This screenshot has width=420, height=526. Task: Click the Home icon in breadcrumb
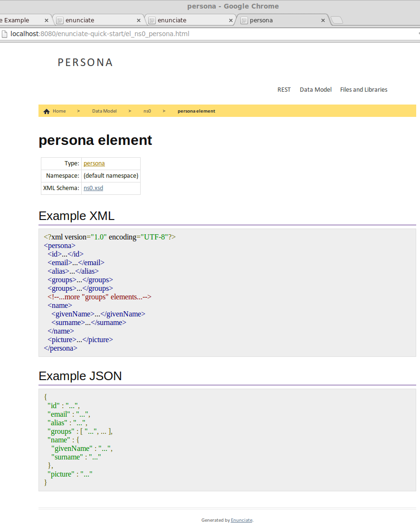point(47,111)
